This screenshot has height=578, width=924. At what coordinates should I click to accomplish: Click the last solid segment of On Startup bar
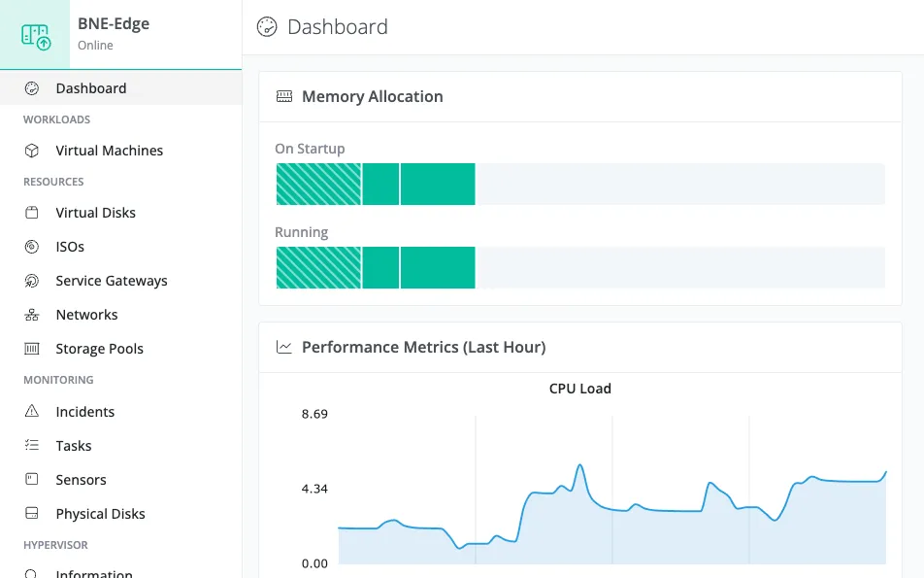pos(438,184)
